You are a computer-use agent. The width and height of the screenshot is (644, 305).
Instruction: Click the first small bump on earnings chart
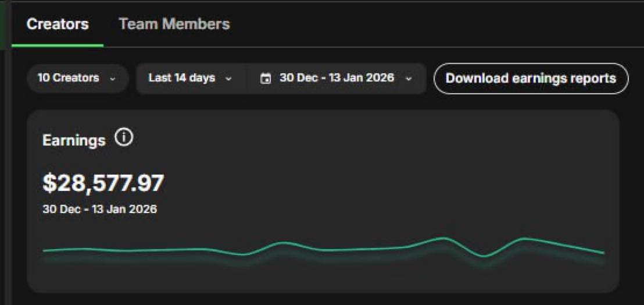point(283,243)
